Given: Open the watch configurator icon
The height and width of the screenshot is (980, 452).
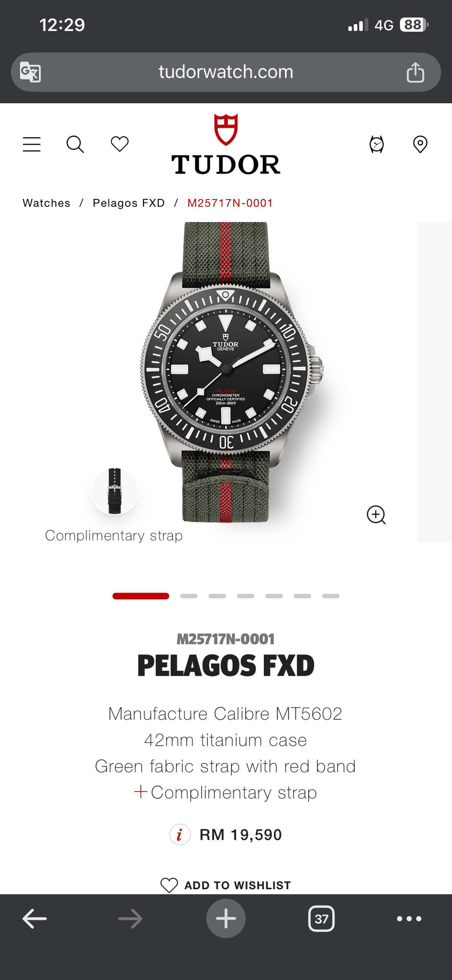Looking at the screenshot, I should (x=377, y=144).
